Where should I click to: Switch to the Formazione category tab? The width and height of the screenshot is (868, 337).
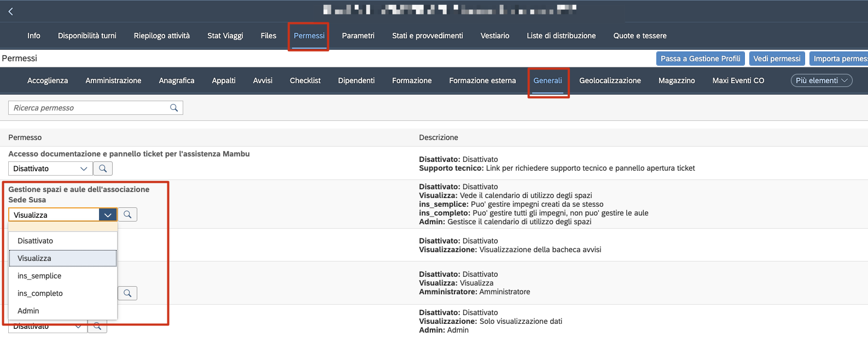(x=412, y=80)
